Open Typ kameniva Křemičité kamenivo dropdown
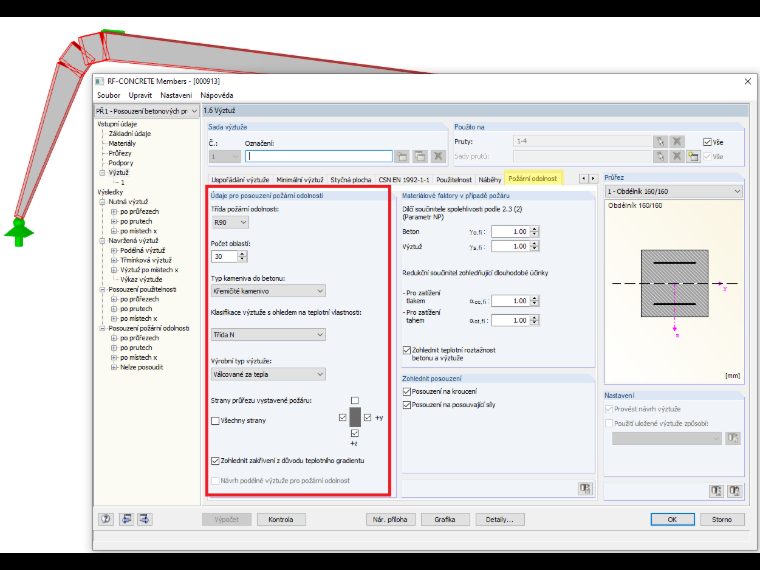This screenshot has height=570, width=760. click(x=269, y=291)
